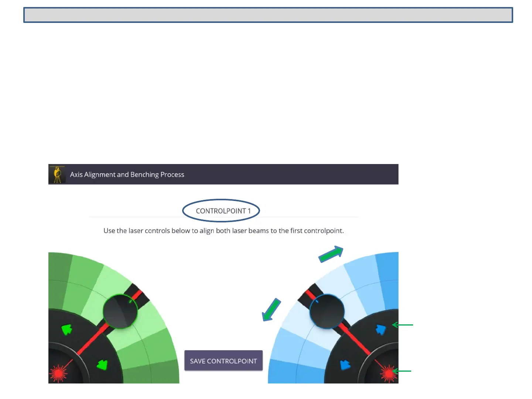Screen dimensions: 532x399
Task: Click the green dial's round knob
Action: pyautogui.click(x=120, y=311)
